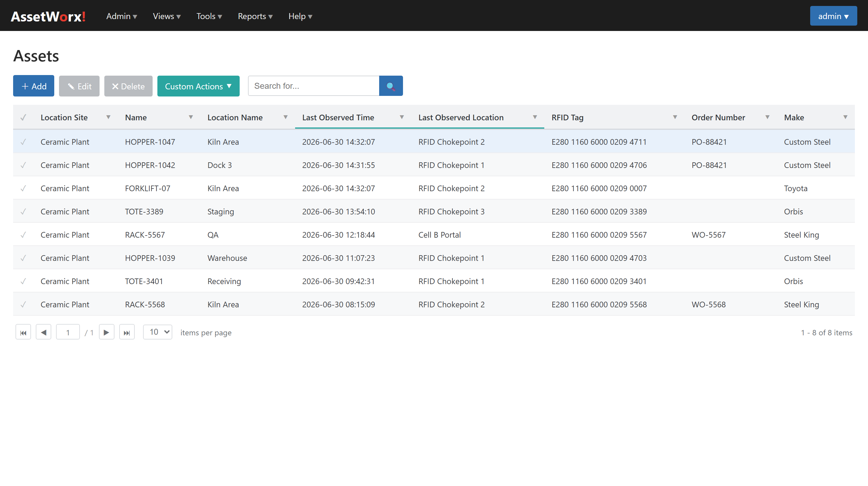
Task: Click the WO-5568 order number cell
Action: tap(708, 304)
